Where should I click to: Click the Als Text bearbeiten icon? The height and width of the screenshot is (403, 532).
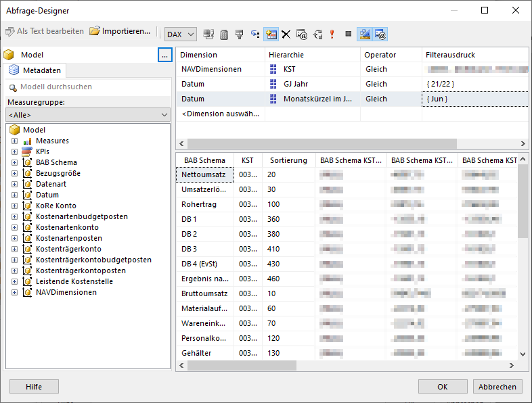(10, 32)
